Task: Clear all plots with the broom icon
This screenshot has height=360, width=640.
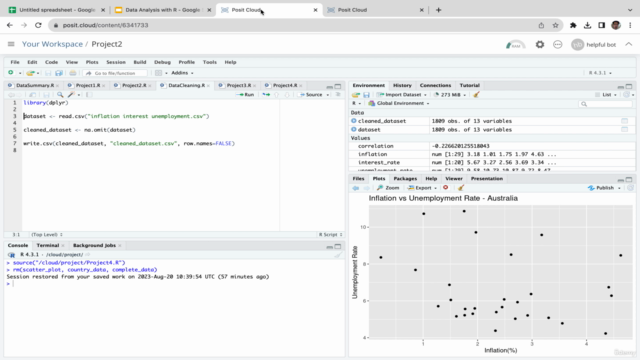Action: (x=461, y=188)
